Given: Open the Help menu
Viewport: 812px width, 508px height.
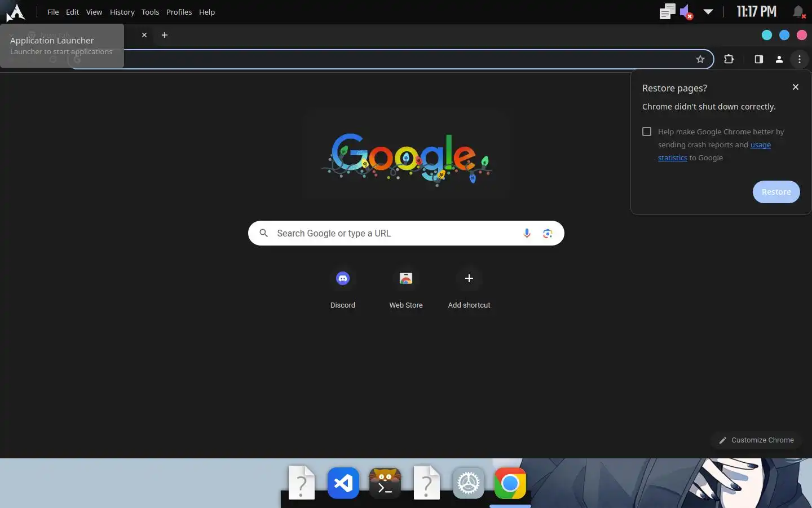Looking at the screenshot, I should pyautogui.click(x=207, y=12).
